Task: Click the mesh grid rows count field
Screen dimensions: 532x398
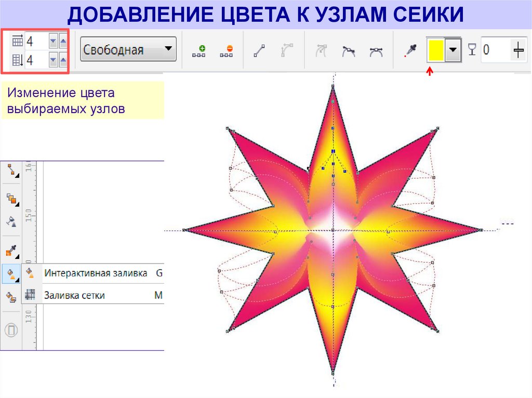Action: click(37, 60)
